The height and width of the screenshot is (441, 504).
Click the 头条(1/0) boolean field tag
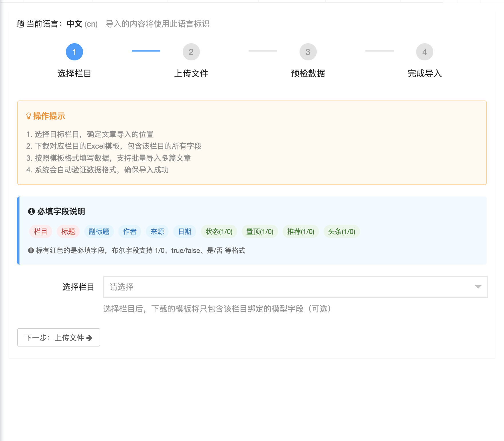click(x=341, y=232)
